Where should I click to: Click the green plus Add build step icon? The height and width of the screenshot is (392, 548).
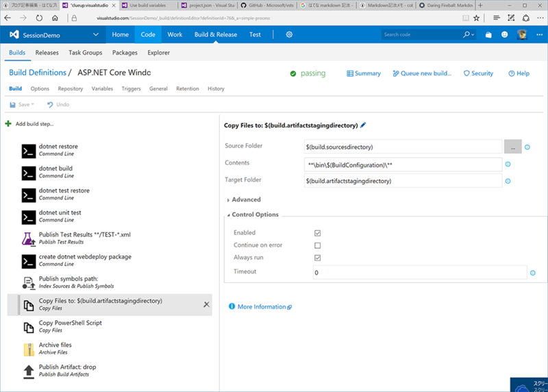tap(8, 124)
